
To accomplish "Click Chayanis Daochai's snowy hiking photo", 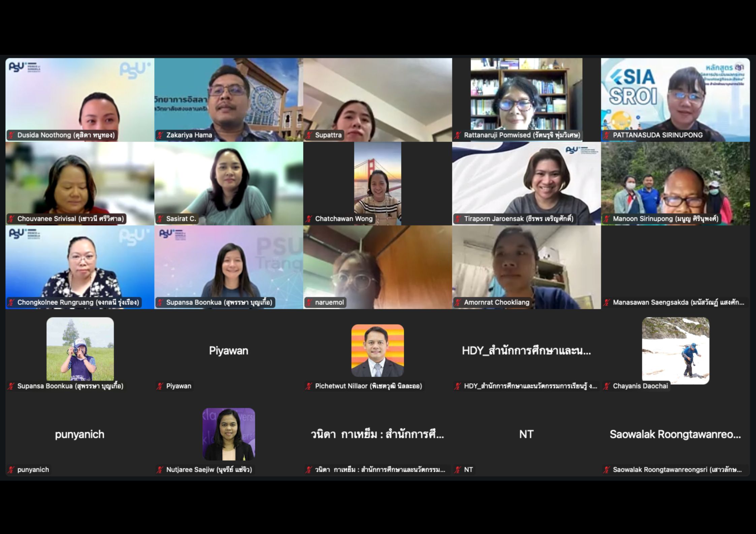I will click(x=676, y=350).
